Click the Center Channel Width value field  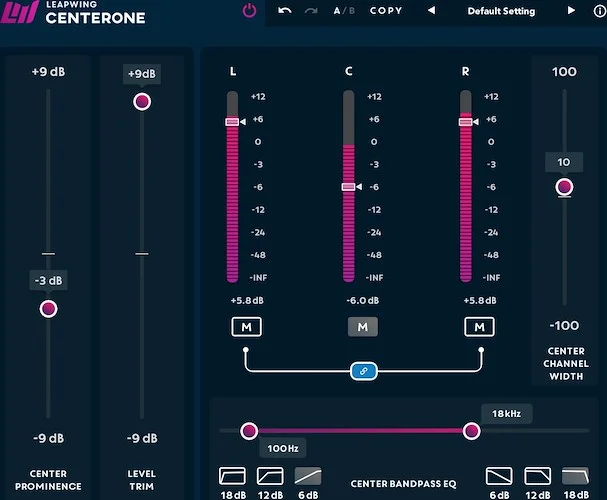[x=564, y=162]
